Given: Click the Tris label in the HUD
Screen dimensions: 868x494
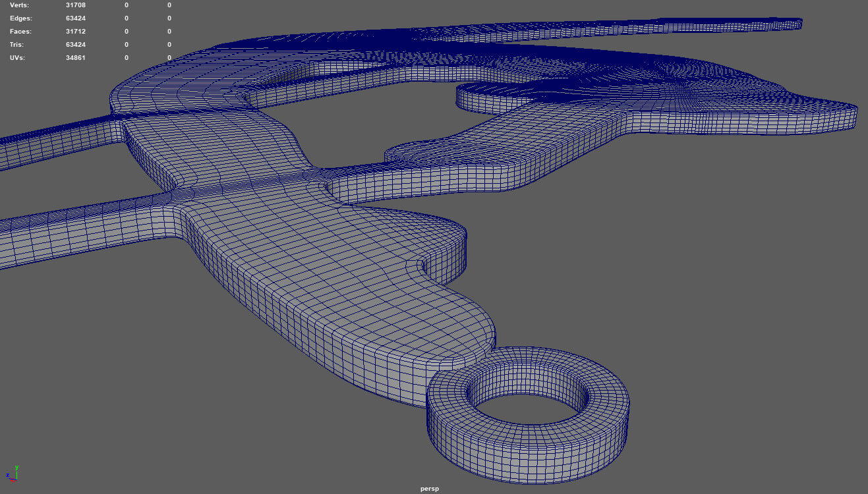Looking at the screenshot, I should 18,45.
